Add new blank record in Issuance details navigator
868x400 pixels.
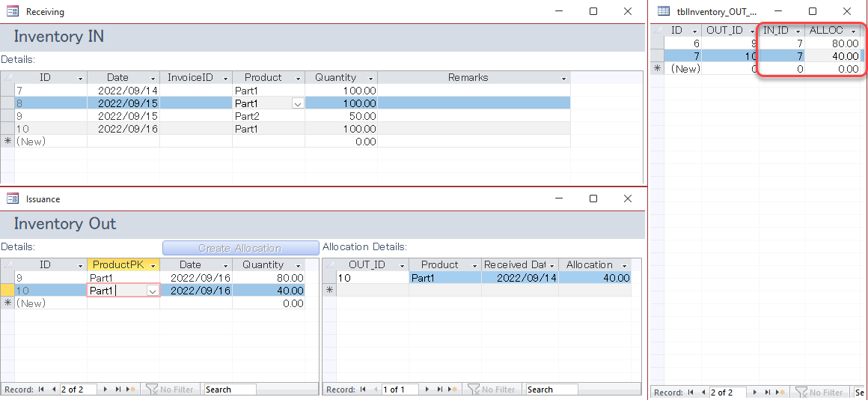[131, 390]
